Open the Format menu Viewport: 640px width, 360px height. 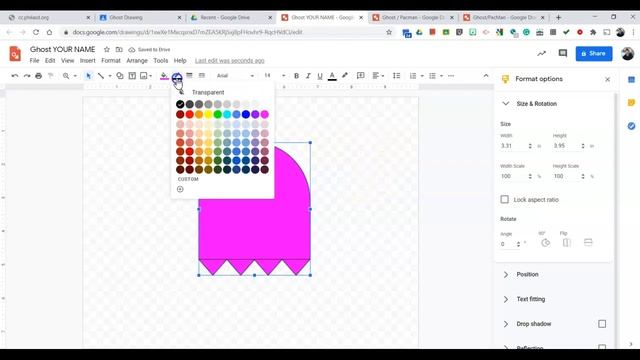click(x=111, y=60)
